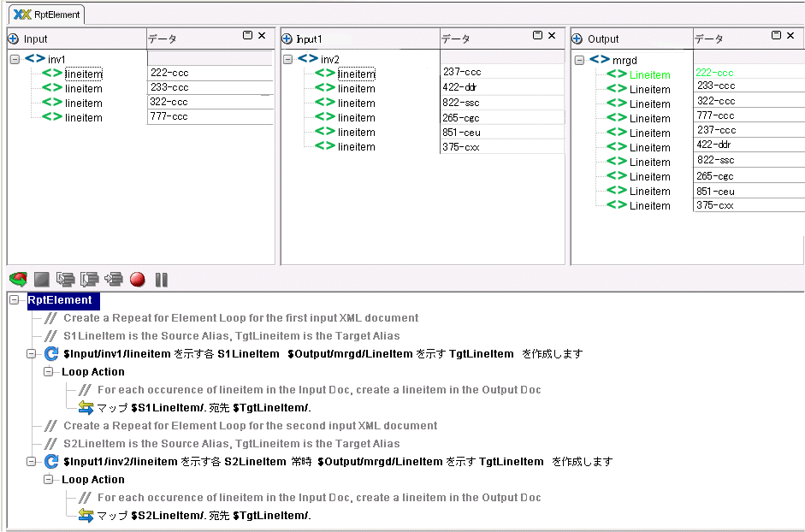Click the map icon for $S2LineItem action

(x=86, y=516)
